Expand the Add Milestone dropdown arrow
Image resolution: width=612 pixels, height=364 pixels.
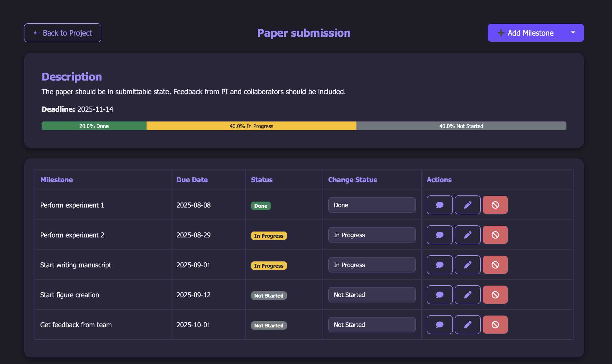573,33
